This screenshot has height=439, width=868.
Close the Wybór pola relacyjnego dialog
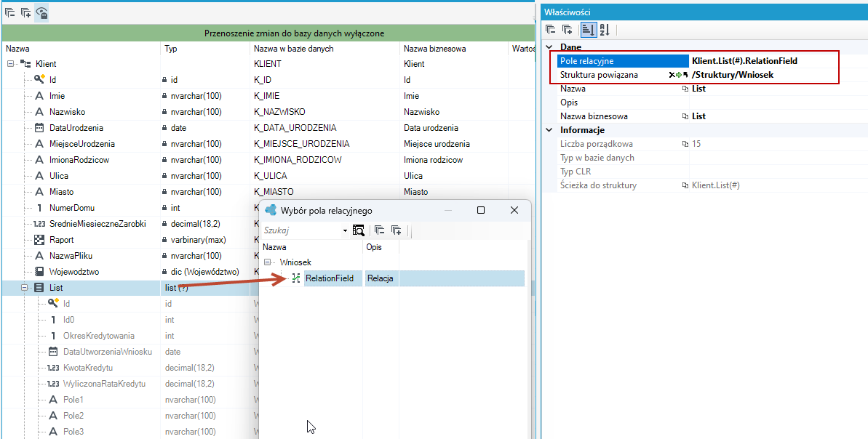[x=514, y=210]
